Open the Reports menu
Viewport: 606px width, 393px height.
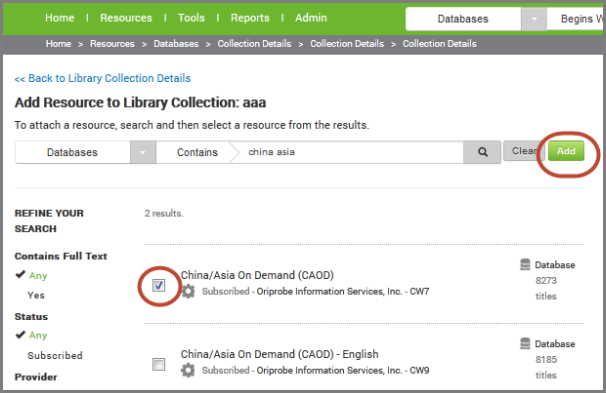coord(250,18)
